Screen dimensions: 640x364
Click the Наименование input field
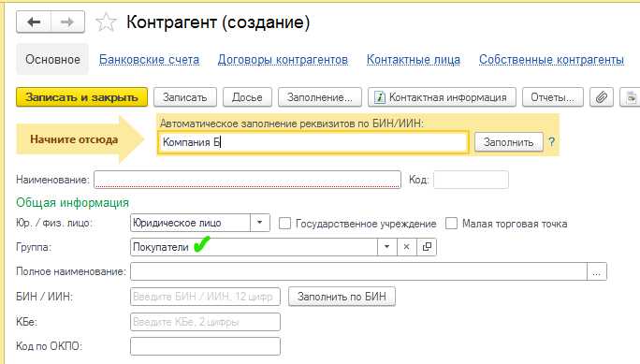pyautogui.click(x=247, y=180)
